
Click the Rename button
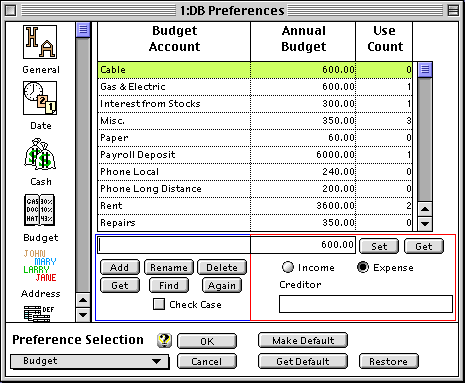pyautogui.click(x=169, y=267)
